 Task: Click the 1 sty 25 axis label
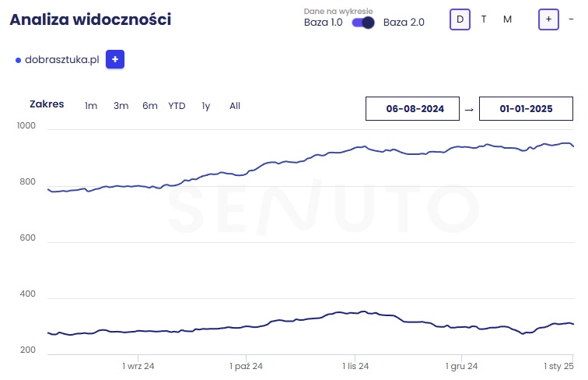tap(558, 366)
